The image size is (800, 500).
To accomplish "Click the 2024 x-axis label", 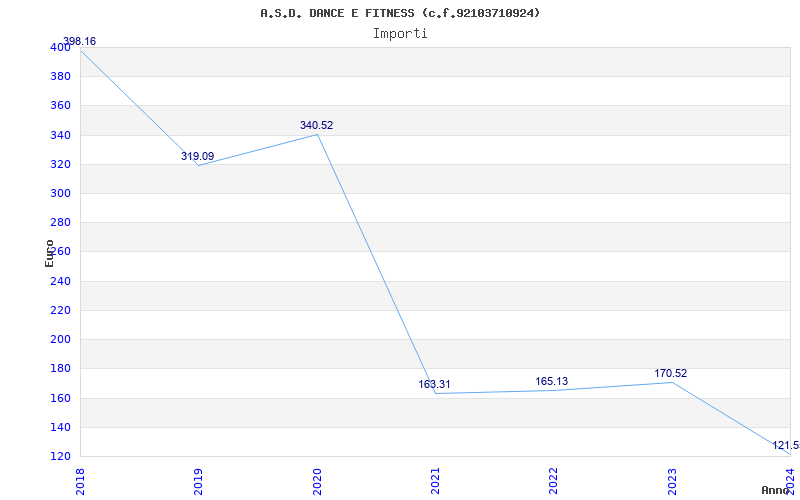I will [x=790, y=482].
